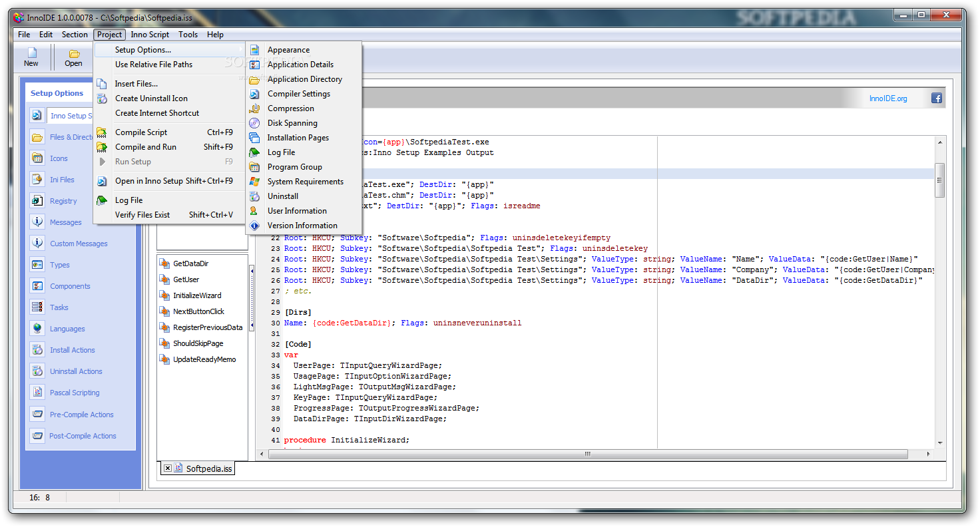Click the Appearance submenu icon

[254, 50]
